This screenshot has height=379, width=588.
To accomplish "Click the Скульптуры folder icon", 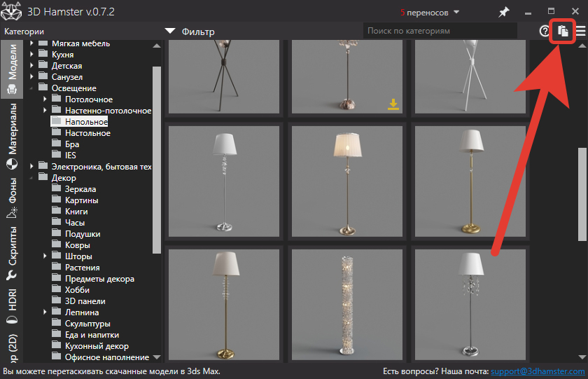I will (x=56, y=323).
